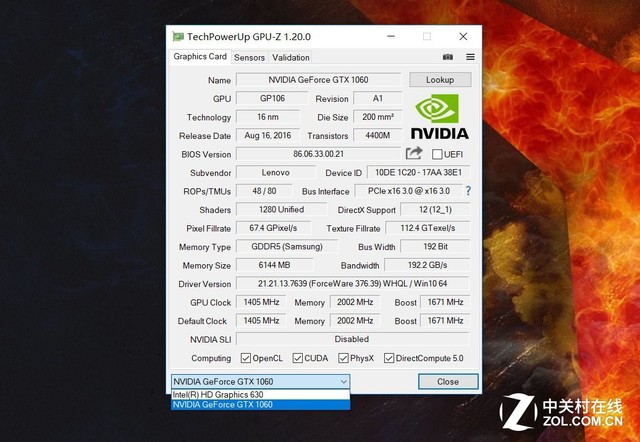Click the DirectX Support 12 (12_1) field

435,210
